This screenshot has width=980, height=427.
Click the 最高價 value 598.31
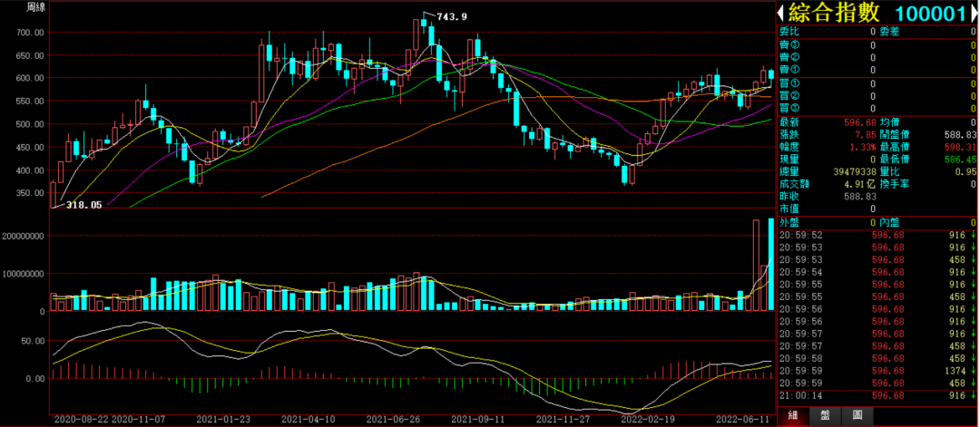959,148
